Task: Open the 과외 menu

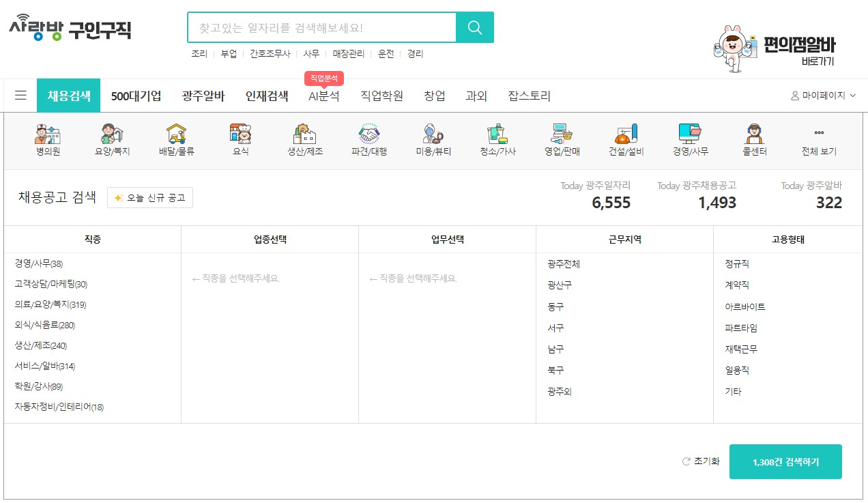Action: (476, 96)
